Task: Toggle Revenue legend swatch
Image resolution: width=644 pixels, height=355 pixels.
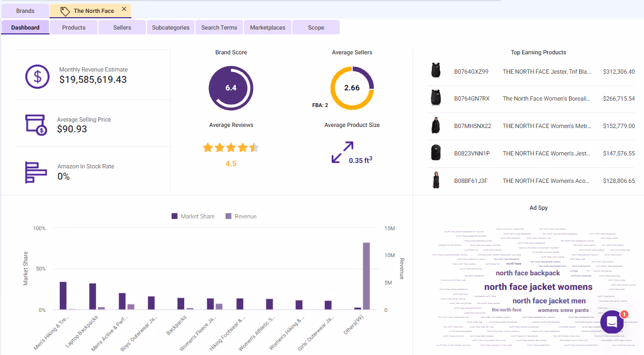Action: pyautogui.click(x=228, y=216)
